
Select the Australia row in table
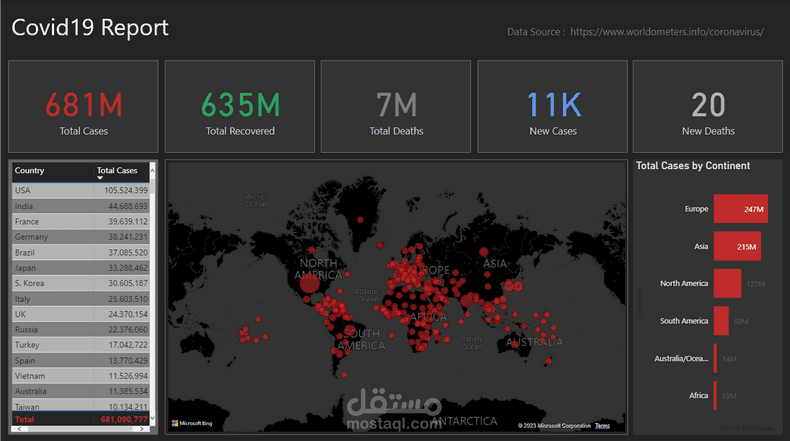click(x=81, y=392)
